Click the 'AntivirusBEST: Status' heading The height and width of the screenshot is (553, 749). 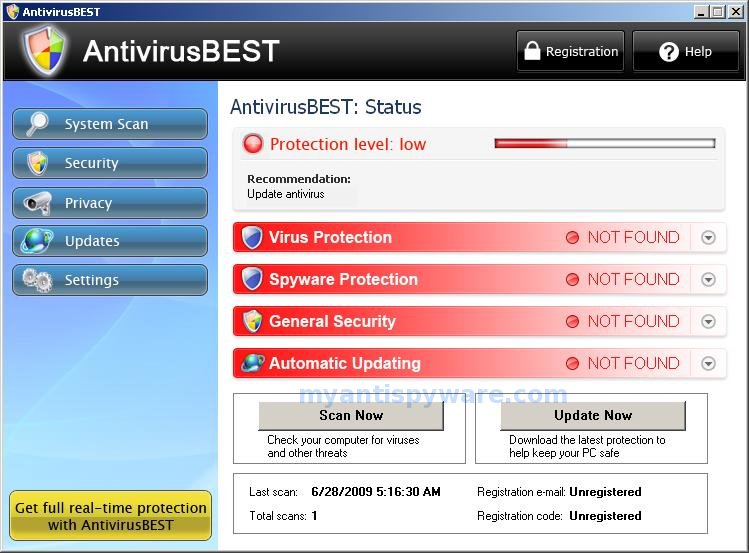coord(326,107)
